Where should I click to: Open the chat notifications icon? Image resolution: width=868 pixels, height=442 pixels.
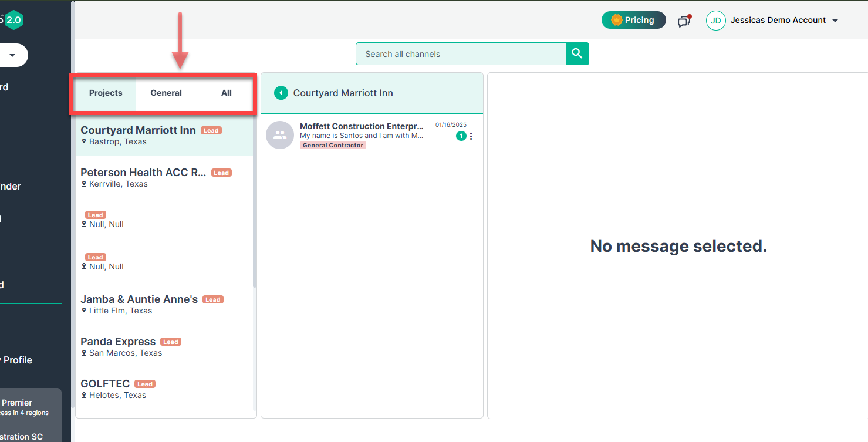(x=684, y=21)
